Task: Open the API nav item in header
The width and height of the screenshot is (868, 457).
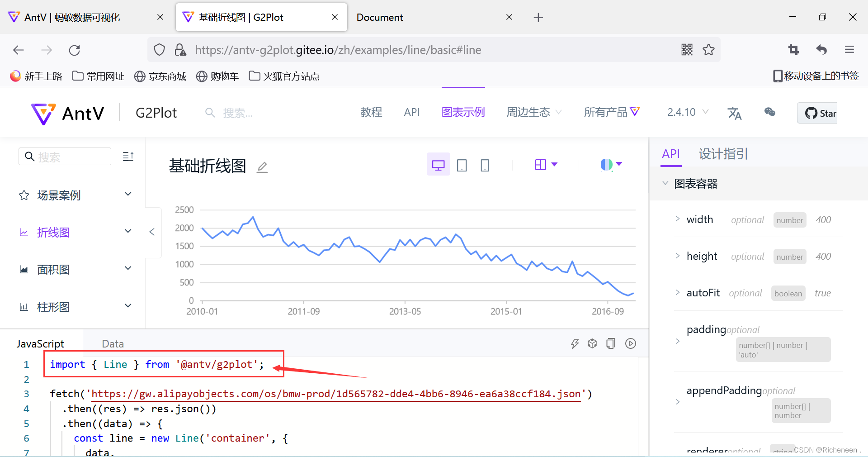Action: (x=412, y=112)
